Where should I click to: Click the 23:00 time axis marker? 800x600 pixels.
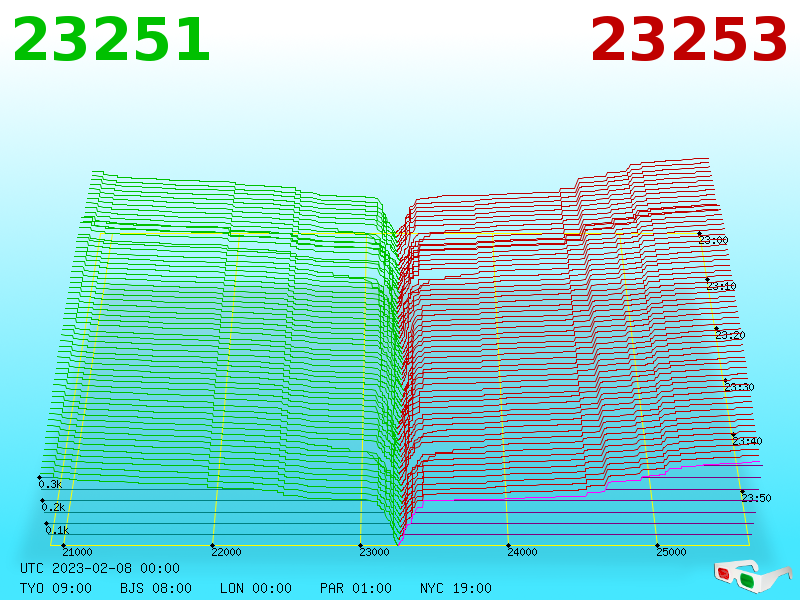click(713, 240)
